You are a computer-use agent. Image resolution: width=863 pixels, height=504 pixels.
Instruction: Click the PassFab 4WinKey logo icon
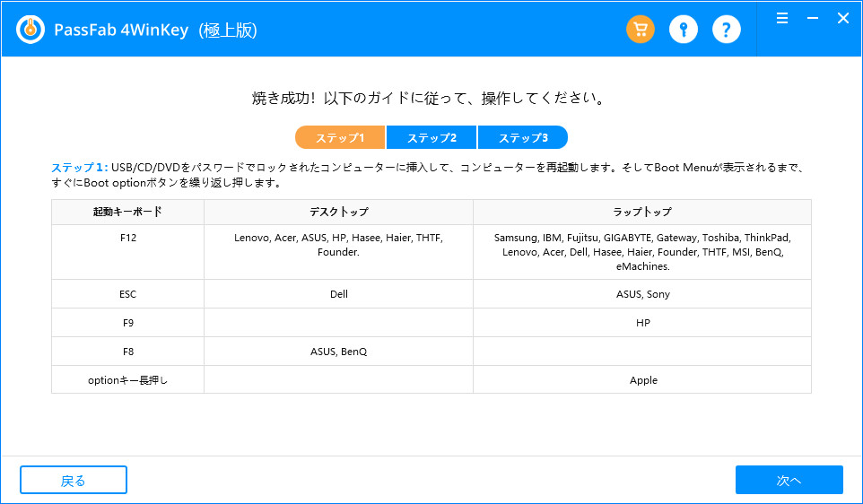(x=31, y=30)
